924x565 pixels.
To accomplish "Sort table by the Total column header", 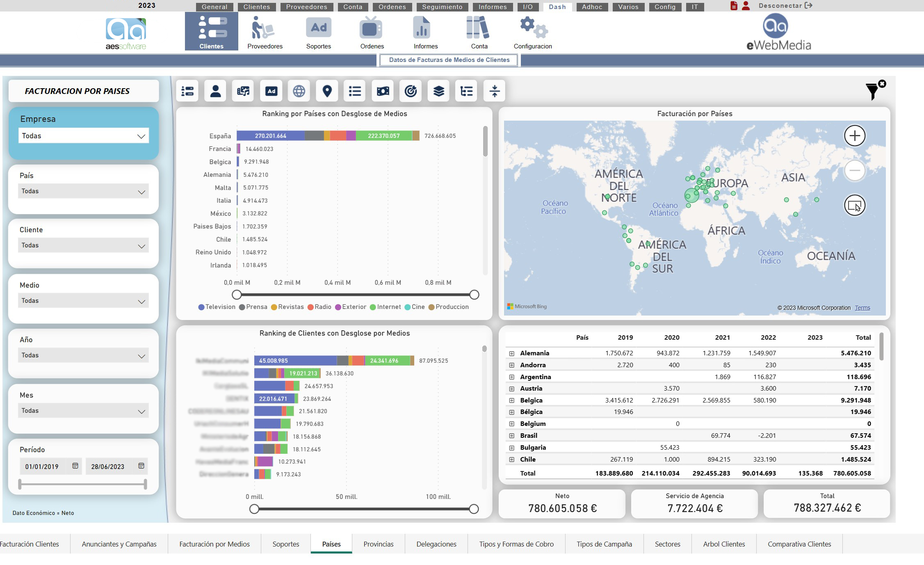I will click(863, 338).
